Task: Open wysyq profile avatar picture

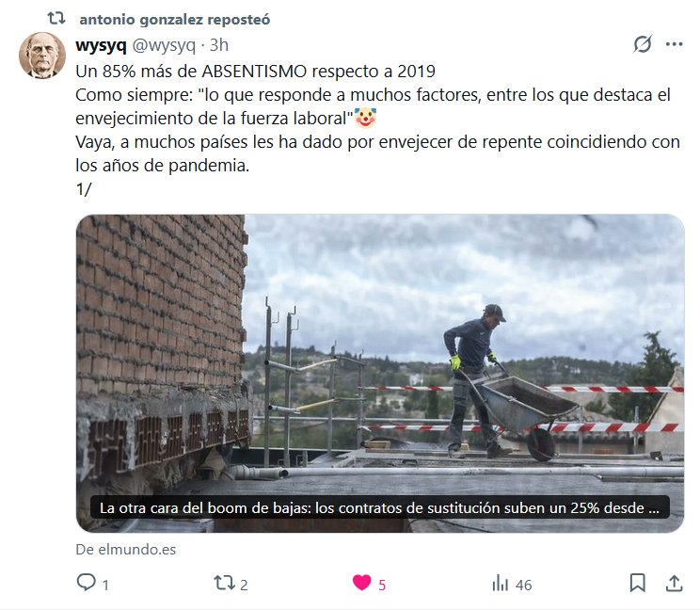Action: [x=42, y=56]
